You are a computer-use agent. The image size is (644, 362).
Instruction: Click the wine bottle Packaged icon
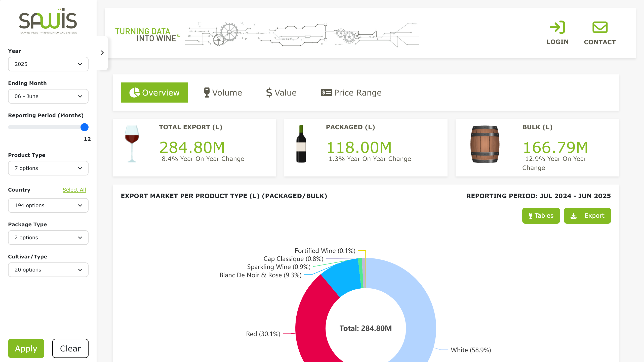301,144
